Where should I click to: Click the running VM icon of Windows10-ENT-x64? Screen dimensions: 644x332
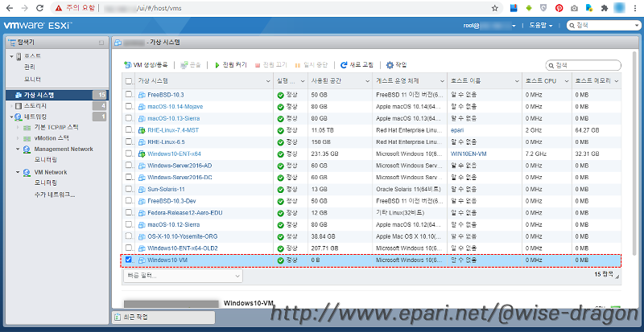[142, 154]
